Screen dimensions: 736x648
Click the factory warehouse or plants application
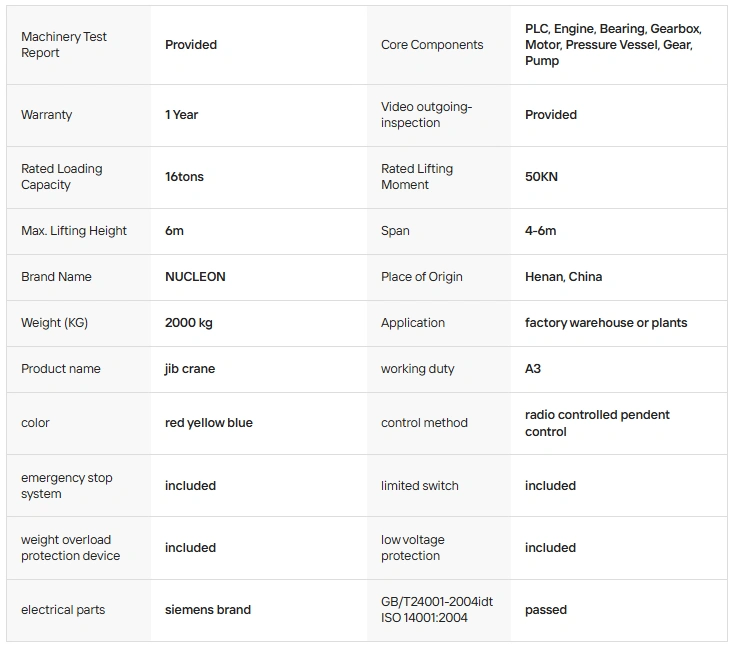(x=606, y=323)
